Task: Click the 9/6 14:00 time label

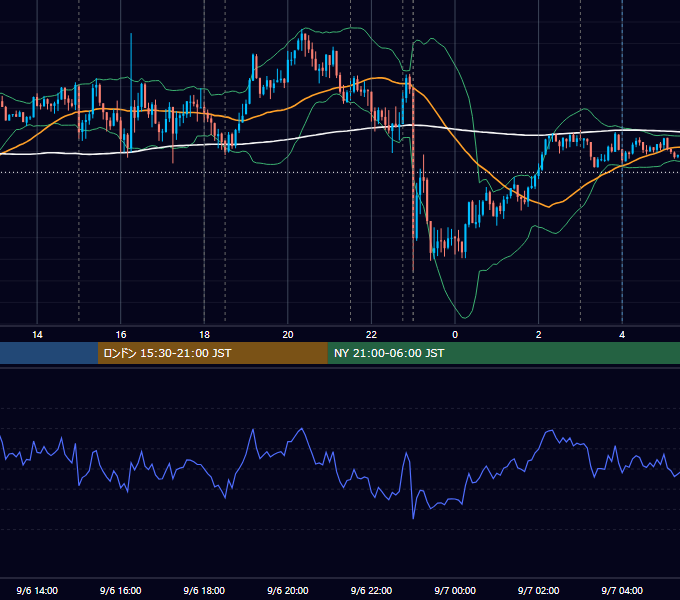Action: [37, 590]
